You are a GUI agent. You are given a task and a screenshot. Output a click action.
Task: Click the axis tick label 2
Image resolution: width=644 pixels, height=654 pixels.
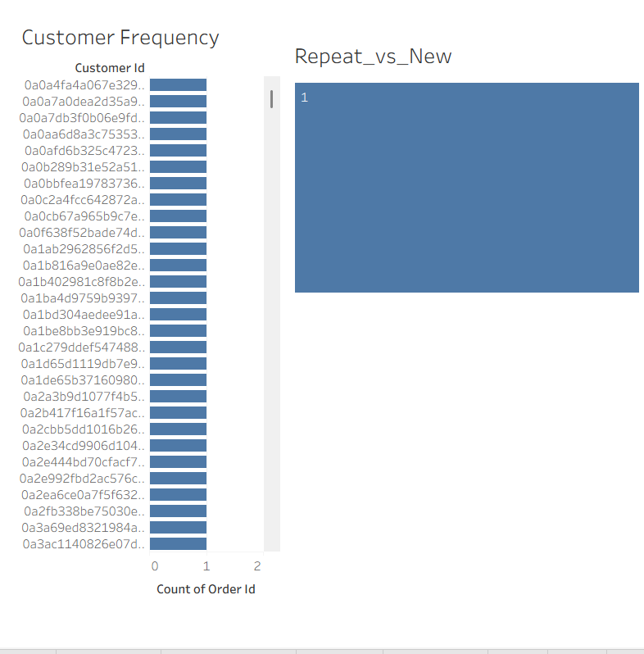click(257, 566)
